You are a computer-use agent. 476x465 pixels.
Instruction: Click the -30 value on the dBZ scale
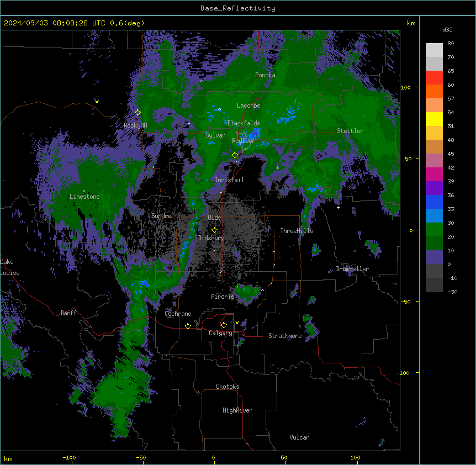[x=452, y=292]
